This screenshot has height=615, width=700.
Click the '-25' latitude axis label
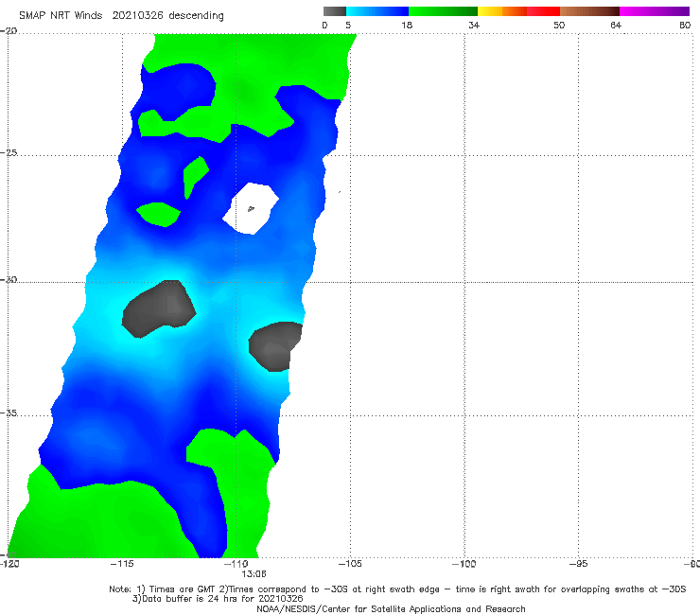[x=9, y=152]
